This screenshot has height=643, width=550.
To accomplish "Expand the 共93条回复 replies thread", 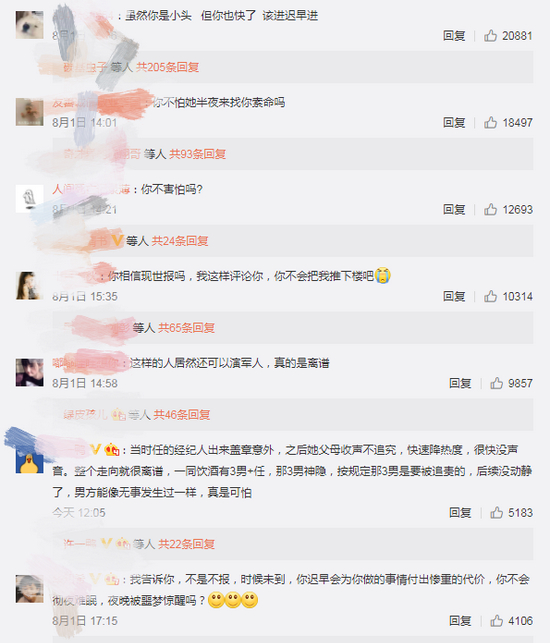I will pyautogui.click(x=198, y=154).
